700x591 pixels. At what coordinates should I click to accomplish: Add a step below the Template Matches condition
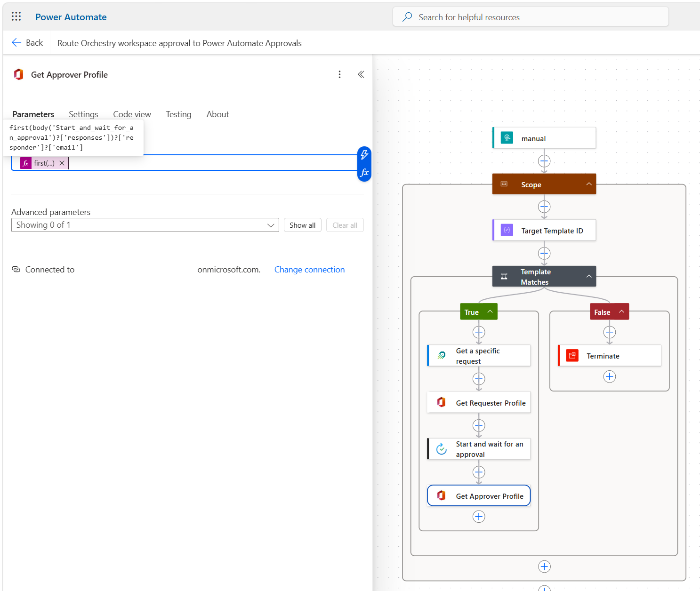[544, 567]
